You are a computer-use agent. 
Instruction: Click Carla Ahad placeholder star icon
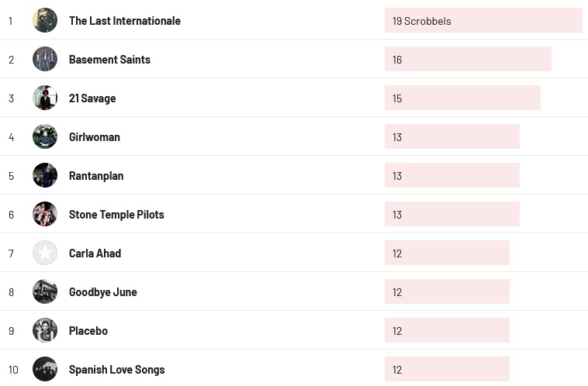pyautogui.click(x=45, y=253)
